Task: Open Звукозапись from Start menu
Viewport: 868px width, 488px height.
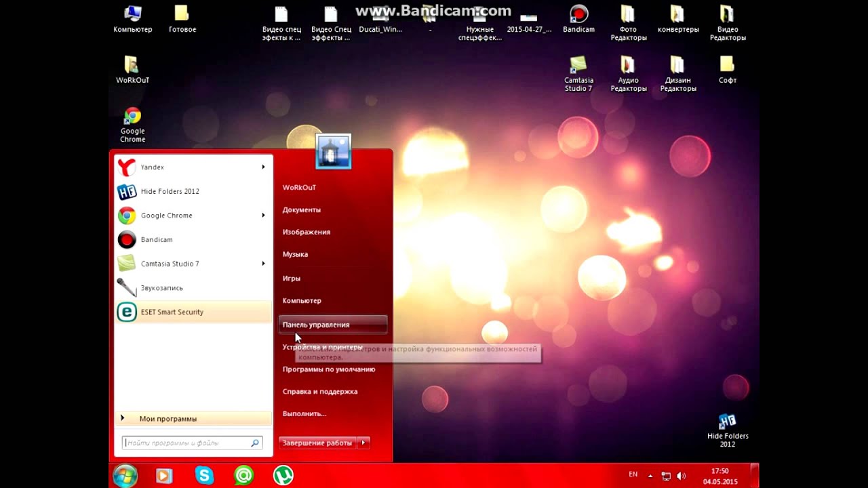Action: coord(193,287)
